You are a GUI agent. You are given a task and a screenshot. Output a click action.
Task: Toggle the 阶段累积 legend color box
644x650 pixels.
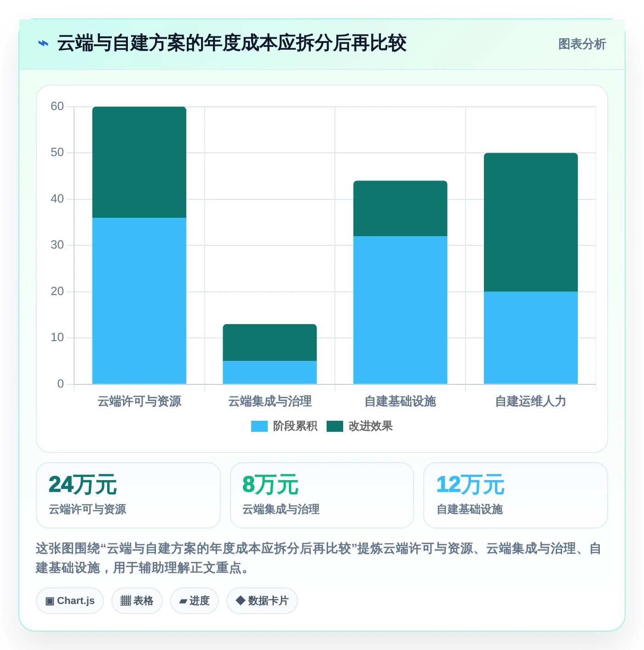[259, 426]
